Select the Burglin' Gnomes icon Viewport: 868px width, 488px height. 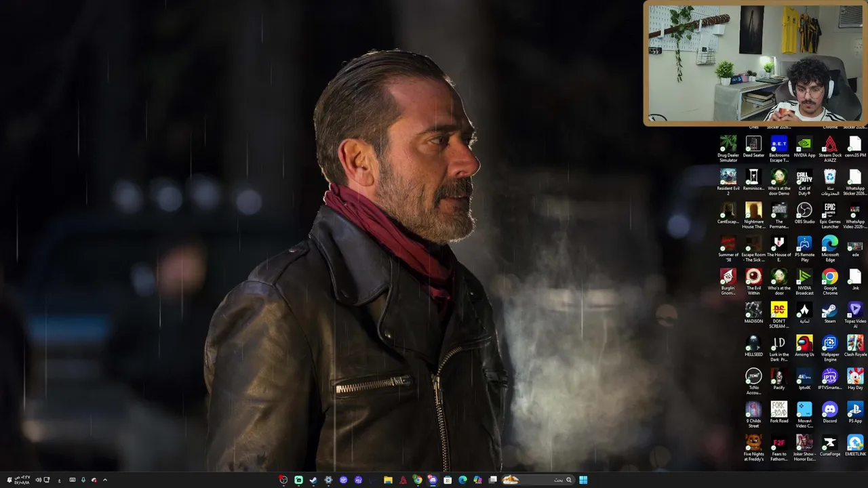[x=728, y=281]
